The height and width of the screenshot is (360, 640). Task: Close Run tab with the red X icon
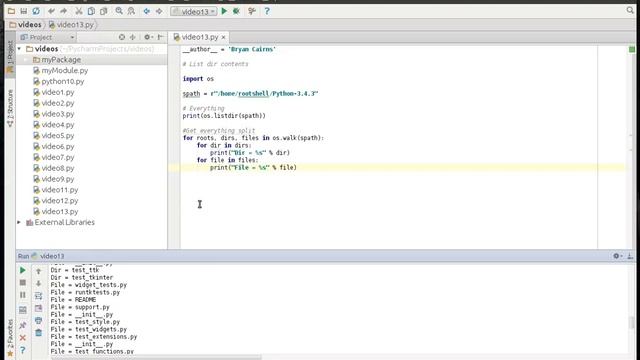click(x=23, y=338)
